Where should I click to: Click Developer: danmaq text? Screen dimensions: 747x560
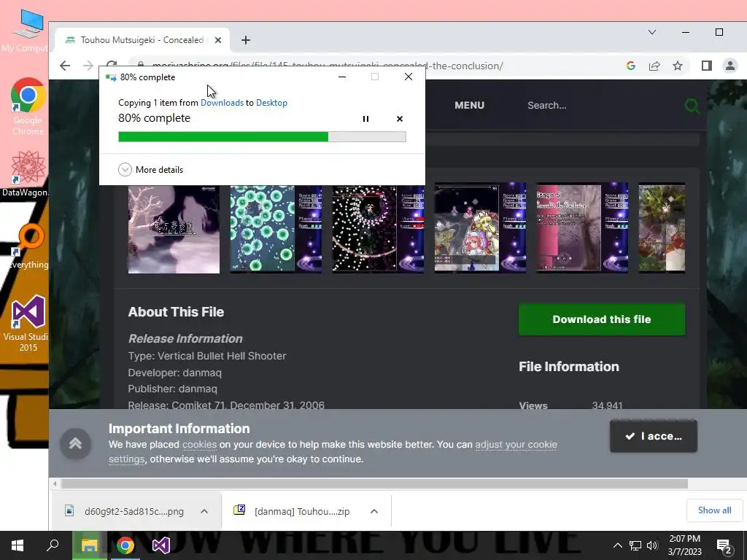(175, 373)
